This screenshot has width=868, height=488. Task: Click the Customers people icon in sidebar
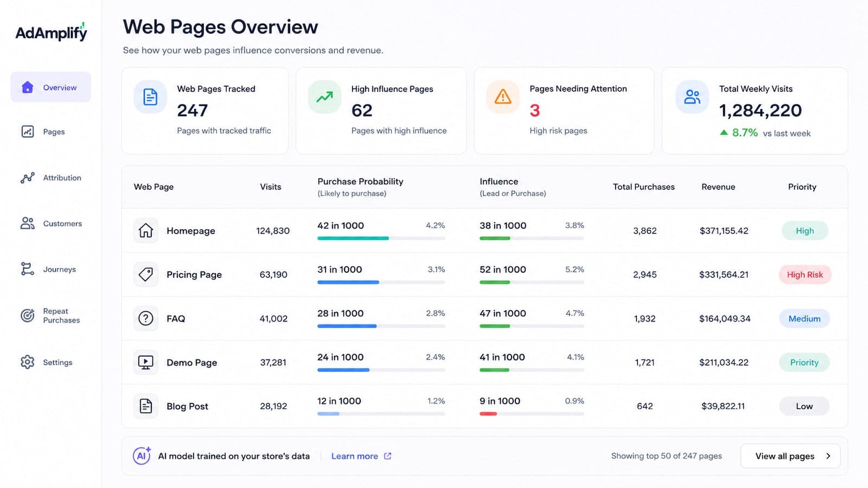[x=28, y=223]
